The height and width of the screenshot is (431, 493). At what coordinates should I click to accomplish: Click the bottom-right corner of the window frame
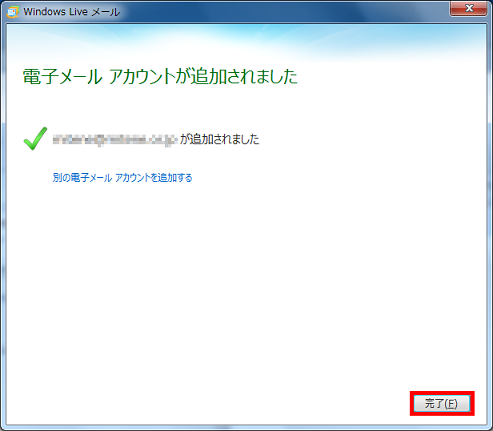click(490, 428)
